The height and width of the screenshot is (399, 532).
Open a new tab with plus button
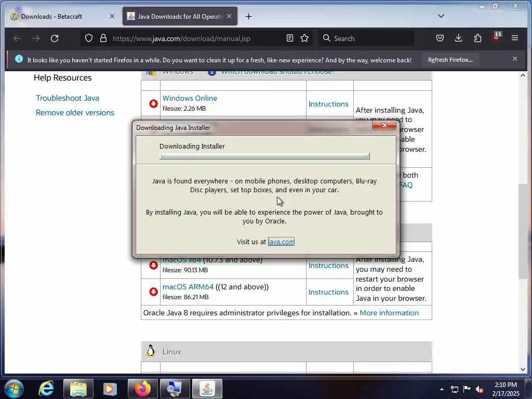tap(249, 16)
